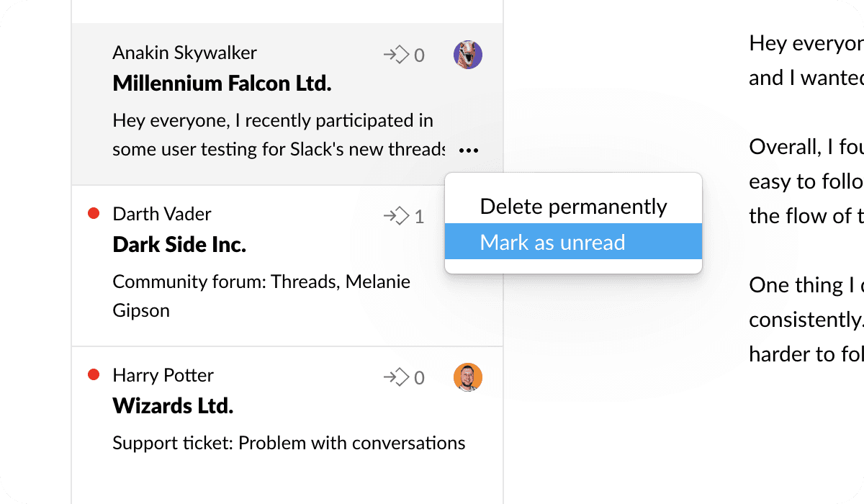Click the Anakin Skywalker sender name
Image resolution: width=864 pixels, height=504 pixels.
pyautogui.click(x=184, y=53)
